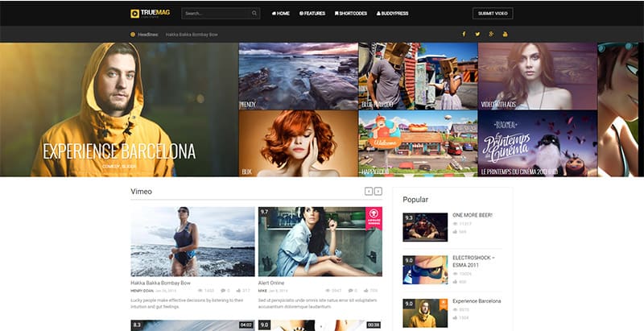This screenshot has height=331, width=644.
Task: Click views eye icon under Alert Online
Action: pyautogui.click(x=328, y=291)
